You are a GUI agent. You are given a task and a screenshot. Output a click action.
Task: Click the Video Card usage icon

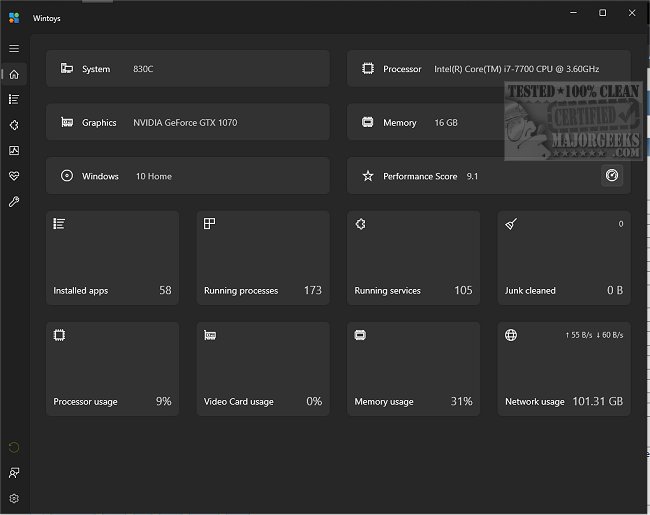[x=210, y=335]
